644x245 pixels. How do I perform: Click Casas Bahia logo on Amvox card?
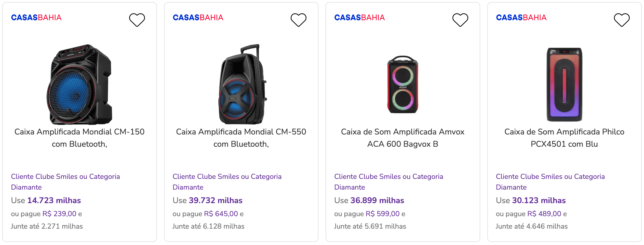point(359,18)
